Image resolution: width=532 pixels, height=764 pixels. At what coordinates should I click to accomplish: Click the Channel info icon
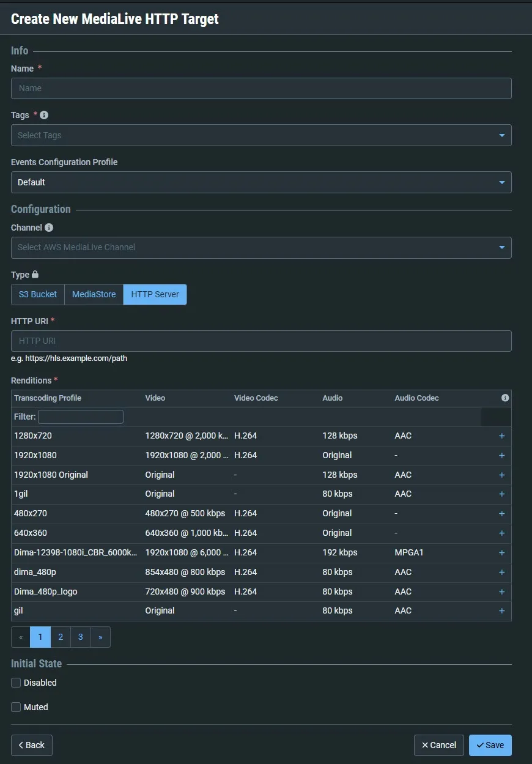[49, 228]
